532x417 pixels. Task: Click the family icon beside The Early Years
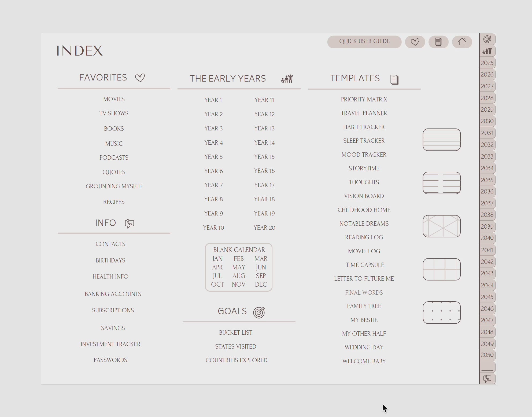coord(287,79)
